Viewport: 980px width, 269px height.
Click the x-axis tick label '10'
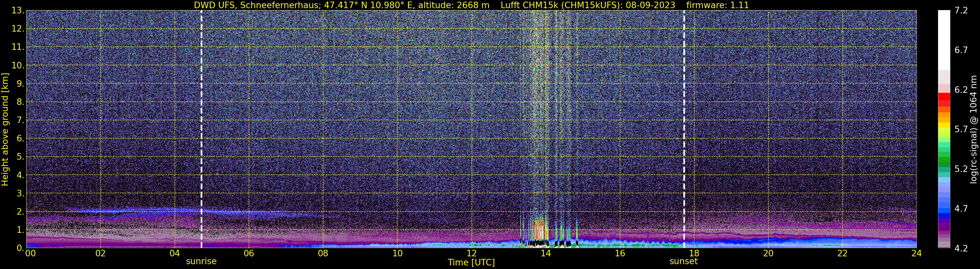coord(397,254)
